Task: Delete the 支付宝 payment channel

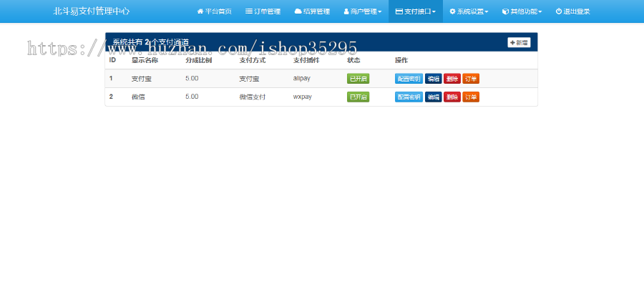Action: [452, 79]
